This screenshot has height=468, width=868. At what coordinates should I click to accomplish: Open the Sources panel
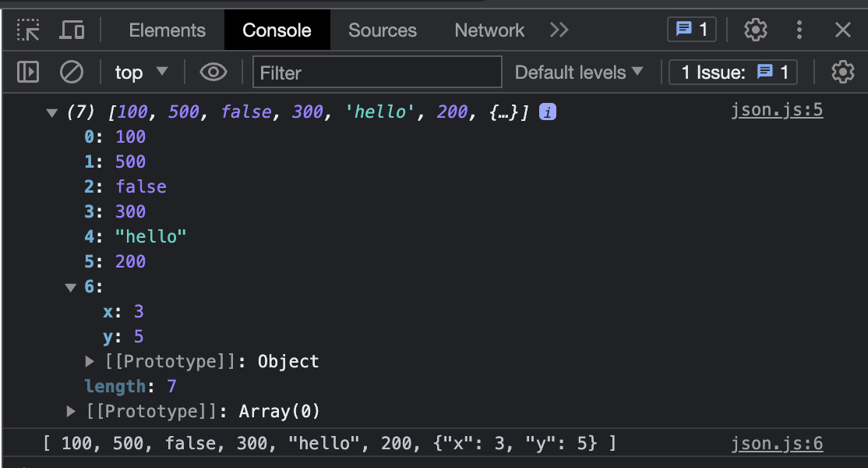click(x=382, y=30)
